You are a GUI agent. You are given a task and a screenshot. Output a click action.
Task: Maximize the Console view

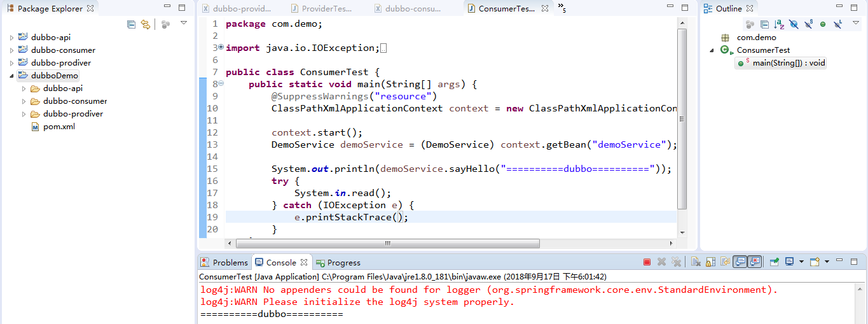854,262
